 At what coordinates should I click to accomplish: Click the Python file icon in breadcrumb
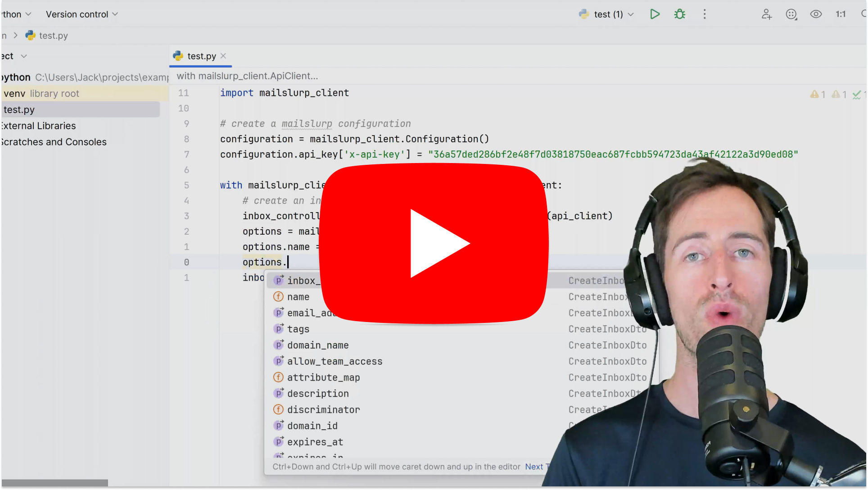(30, 36)
